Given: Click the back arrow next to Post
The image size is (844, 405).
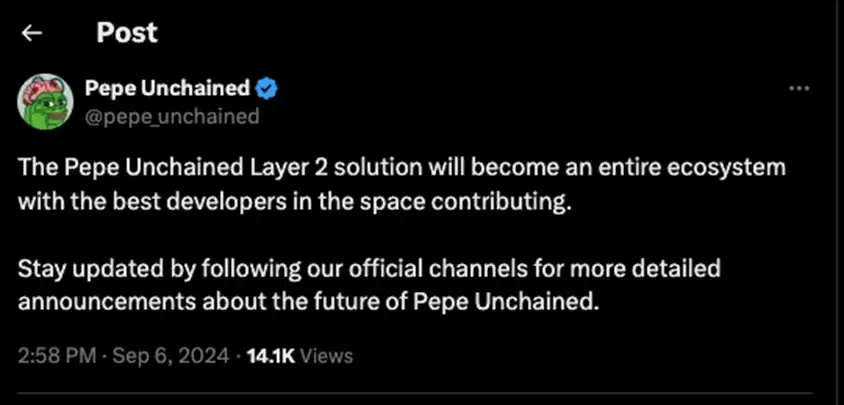Looking at the screenshot, I should 32,33.
